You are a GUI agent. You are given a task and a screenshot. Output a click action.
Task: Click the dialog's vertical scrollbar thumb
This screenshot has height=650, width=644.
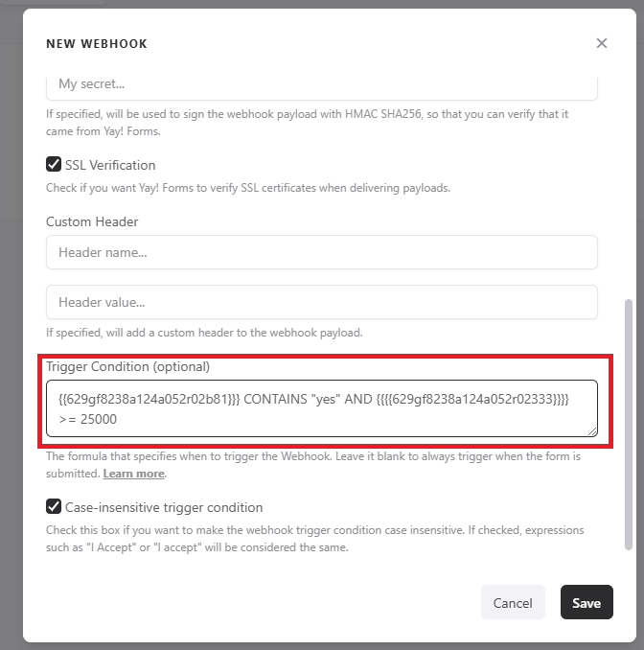click(x=629, y=422)
